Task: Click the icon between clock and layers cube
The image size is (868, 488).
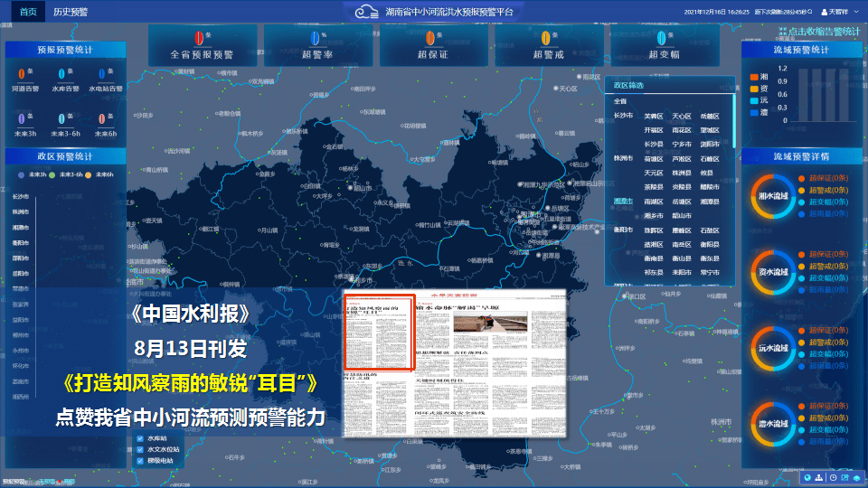Action: (845, 477)
